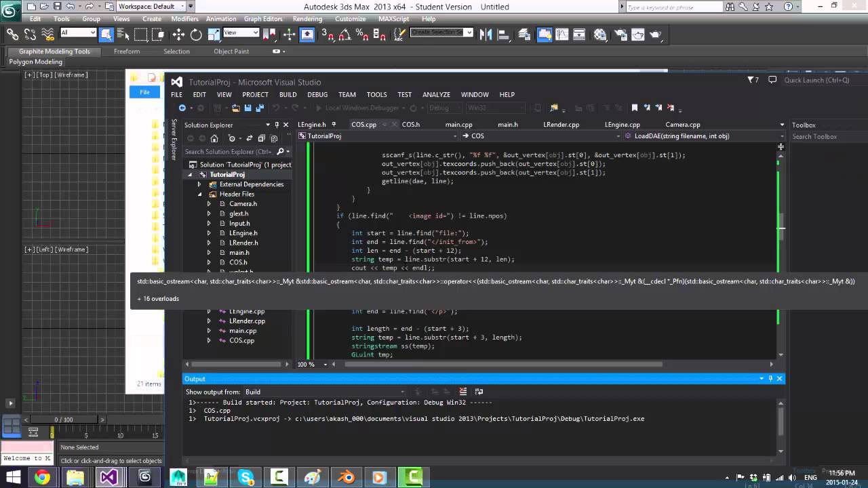Click the Object Paint ribbon tab
This screenshot has width=868, height=488.
click(231, 52)
